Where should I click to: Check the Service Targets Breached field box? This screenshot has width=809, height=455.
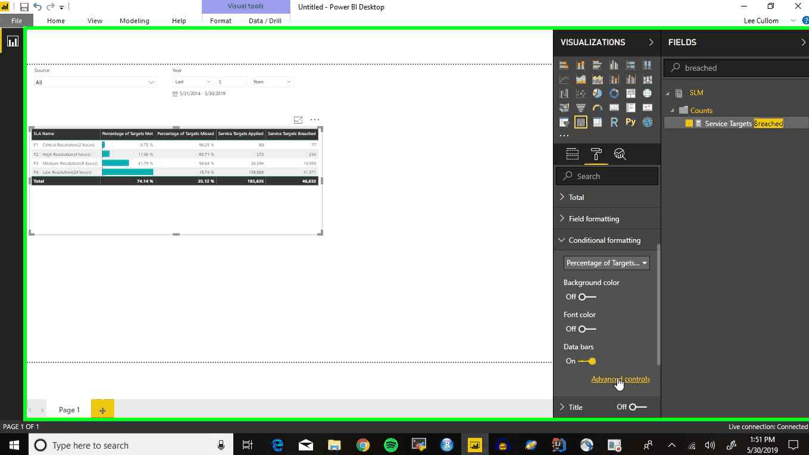click(x=689, y=123)
